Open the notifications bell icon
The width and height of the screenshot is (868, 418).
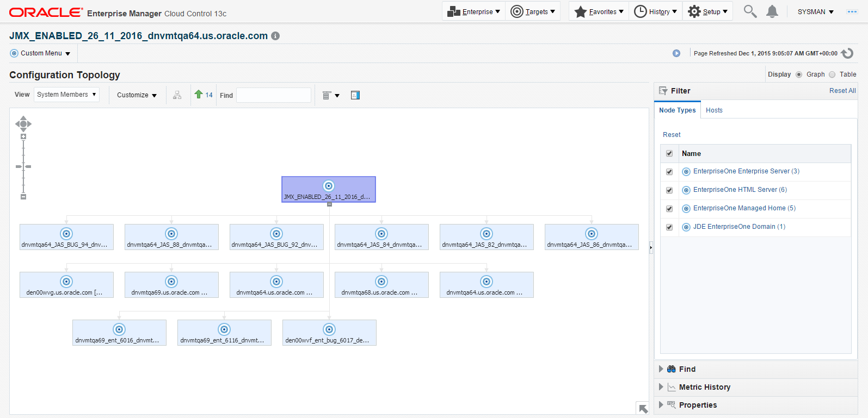pyautogui.click(x=772, y=11)
